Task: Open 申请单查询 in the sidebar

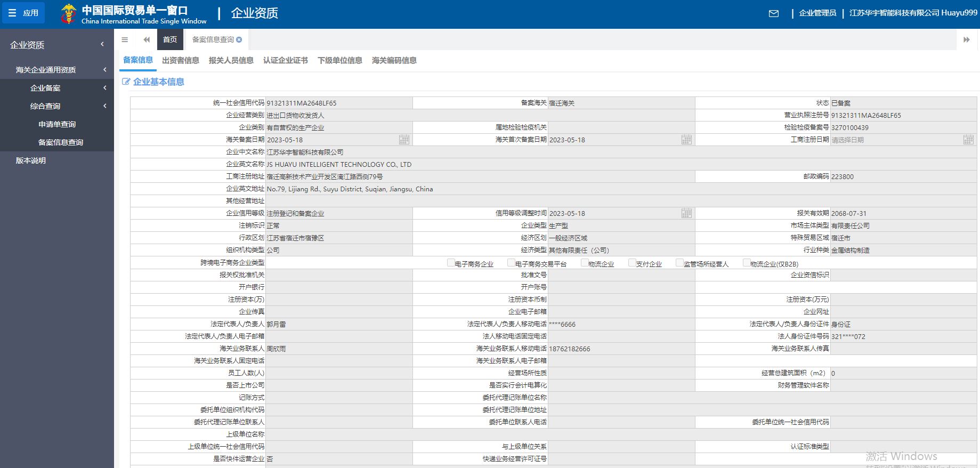Action: pos(57,124)
